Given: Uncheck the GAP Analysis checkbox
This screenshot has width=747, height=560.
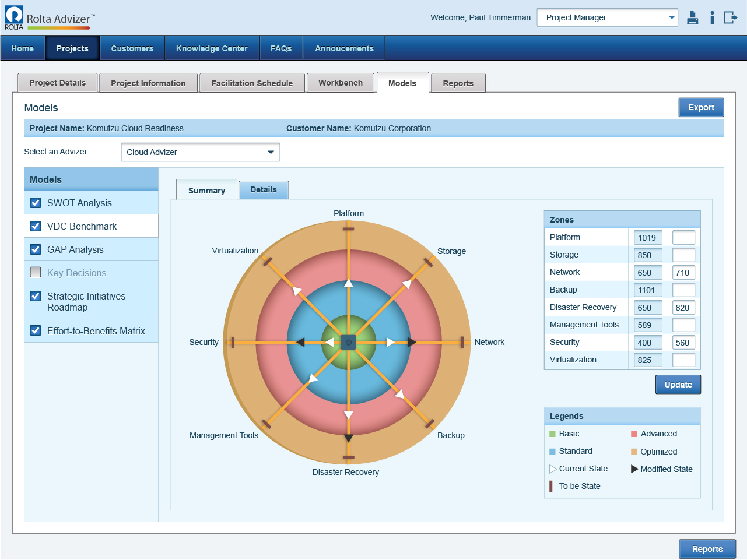Looking at the screenshot, I should 36,249.
